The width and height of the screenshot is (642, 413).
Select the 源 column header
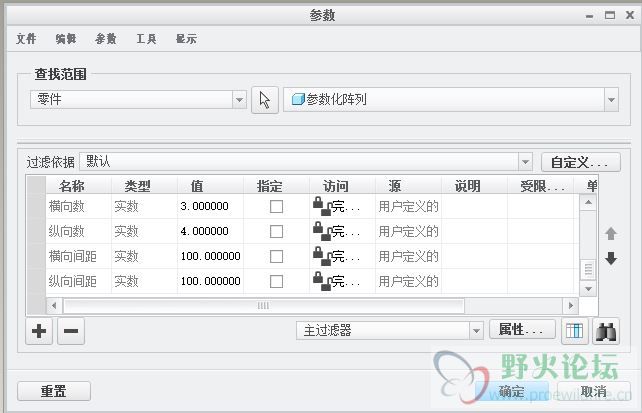[x=408, y=186]
